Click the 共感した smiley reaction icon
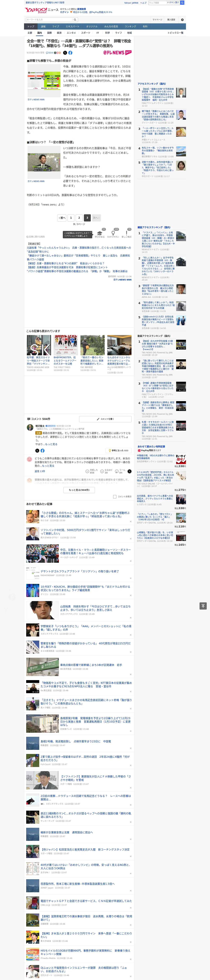Image resolution: width=210 pixels, height=980 pixels. coord(88,471)
